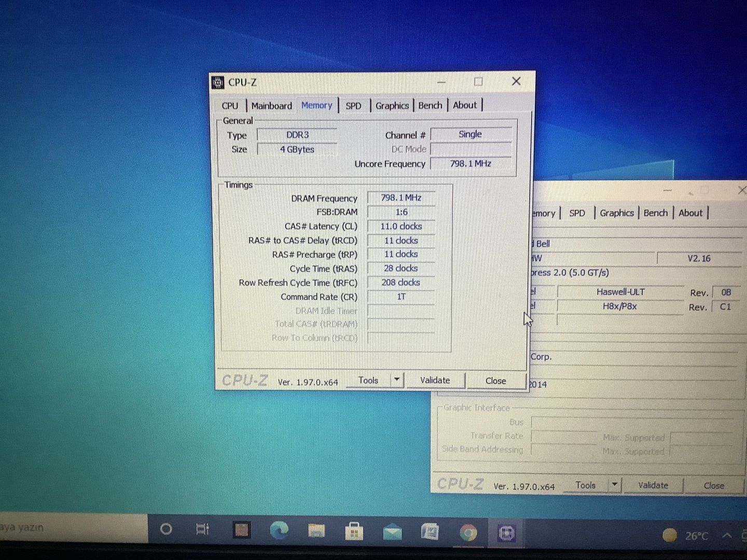The height and width of the screenshot is (560, 747).
Task: Select the Memory tab in the front window
Action: pos(316,105)
